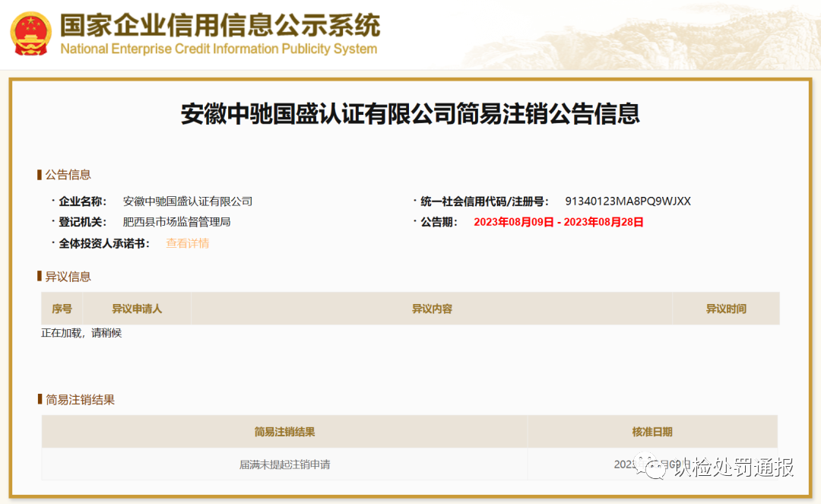Click the National Enterprise Credit Information Publicity System text

(x=219, y=49)
